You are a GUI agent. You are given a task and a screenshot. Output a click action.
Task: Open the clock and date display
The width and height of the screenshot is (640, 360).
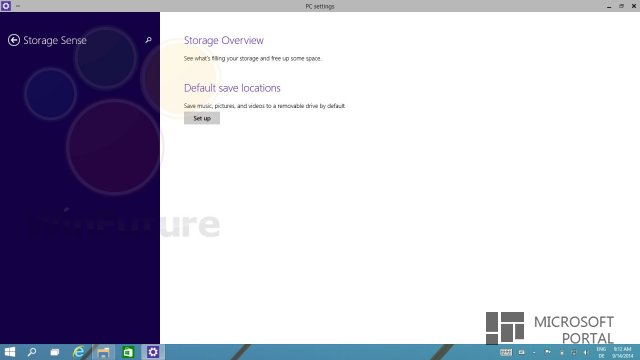pos(622,352)
